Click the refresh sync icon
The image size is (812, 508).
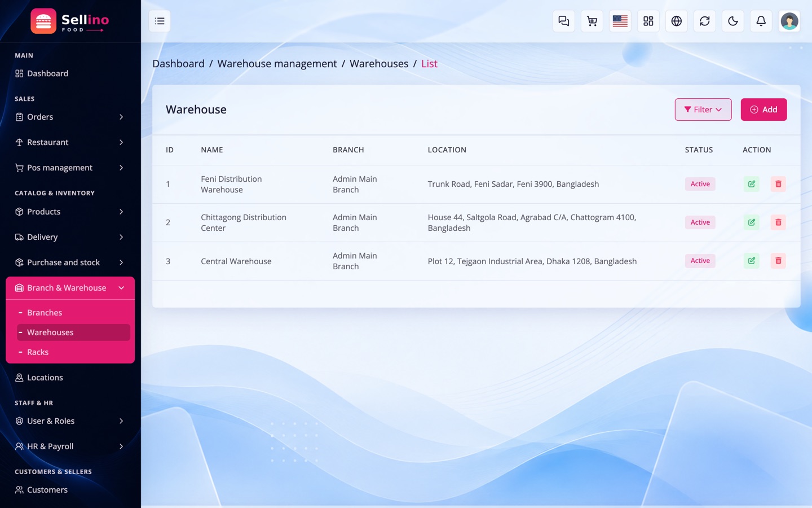click(x=705, y=21)
